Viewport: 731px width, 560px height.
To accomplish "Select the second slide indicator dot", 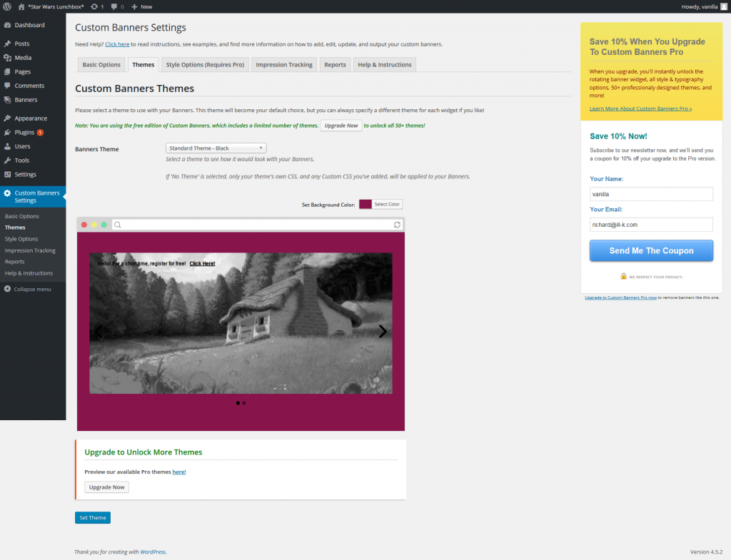I will (244, 403).
